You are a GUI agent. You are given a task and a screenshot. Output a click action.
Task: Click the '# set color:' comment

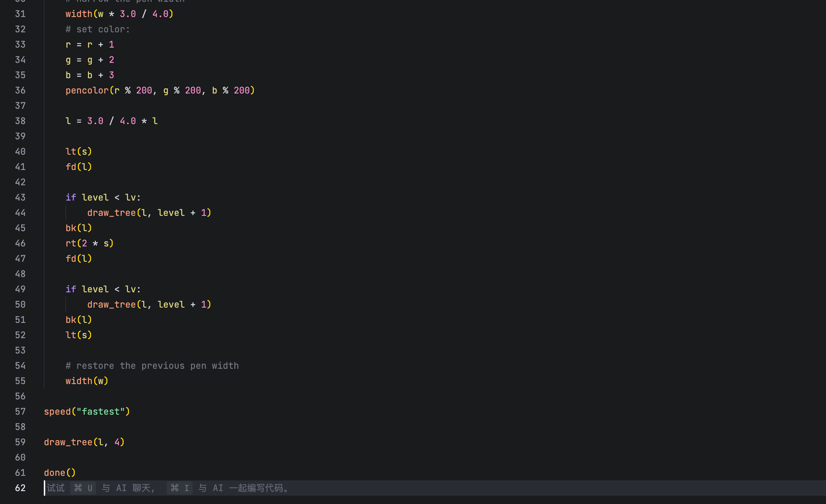tap(98, 29)
